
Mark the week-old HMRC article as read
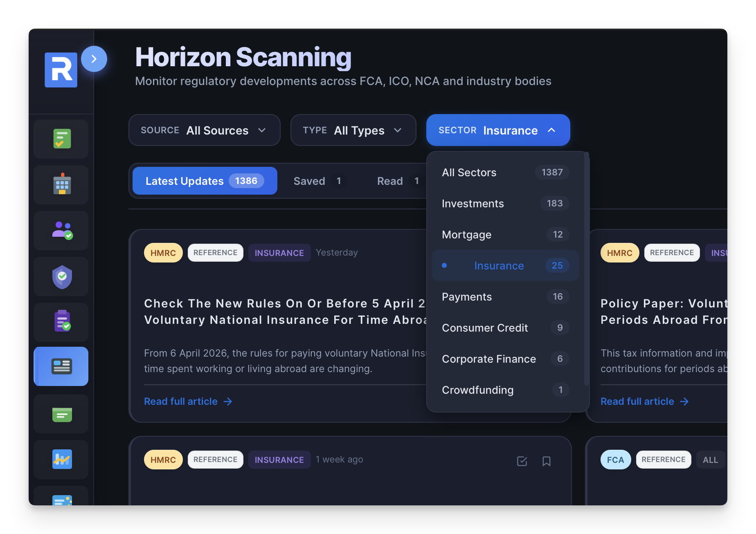point(522,461)
